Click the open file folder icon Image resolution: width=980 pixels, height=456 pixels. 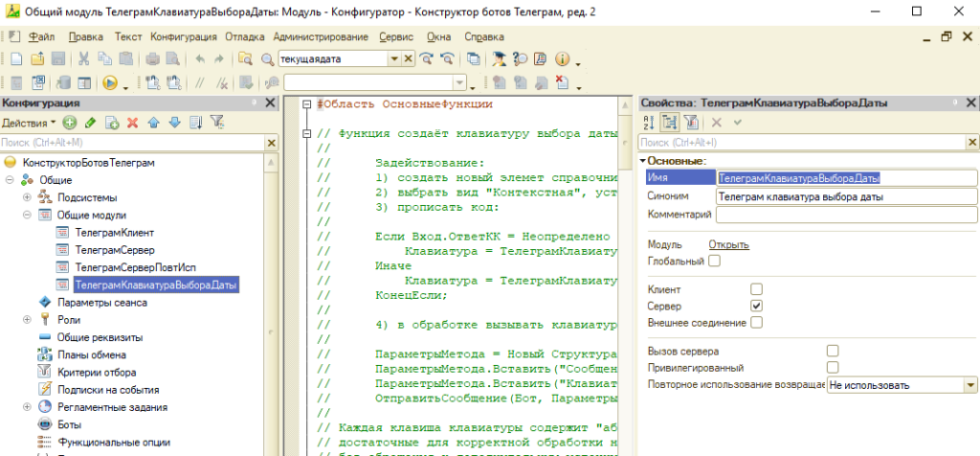pyautogui.click(x=37, y=58)
